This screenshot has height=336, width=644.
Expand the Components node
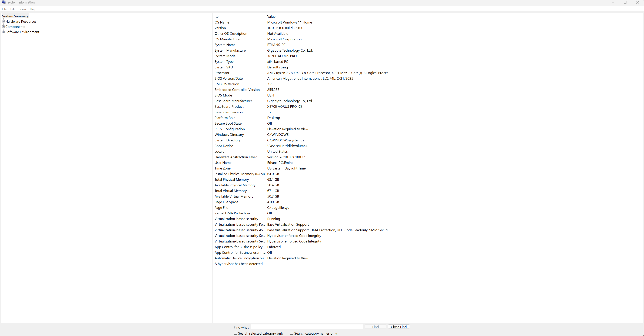[4, 27]
